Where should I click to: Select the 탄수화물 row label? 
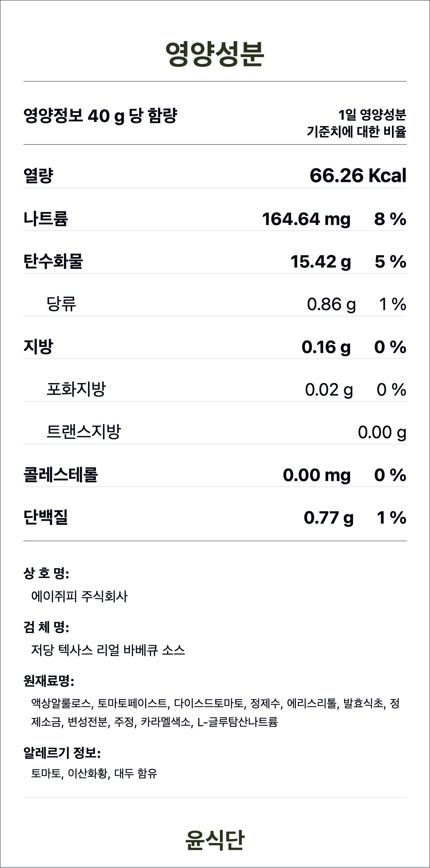click(x=53, y=261)
